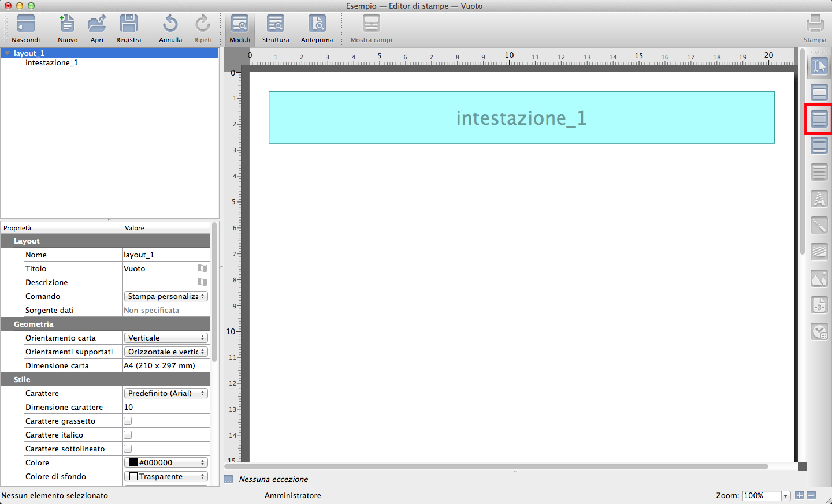Open the Colore #000000 color picker

point(166,462)
